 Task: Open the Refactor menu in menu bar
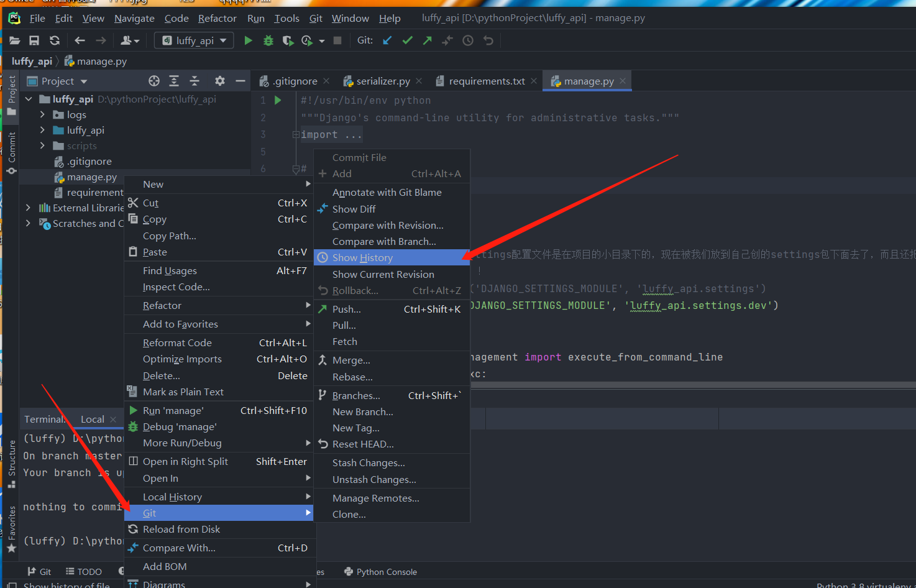coord(218,19)
